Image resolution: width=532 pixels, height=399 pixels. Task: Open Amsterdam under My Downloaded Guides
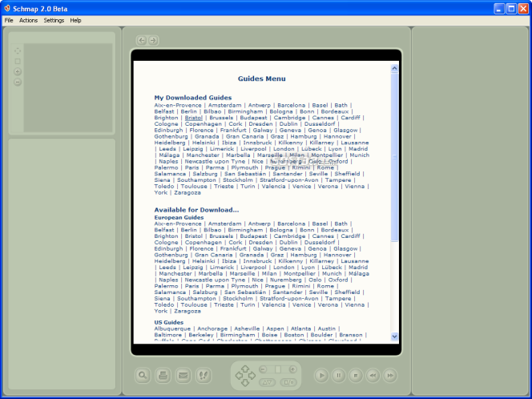(224, 105)
